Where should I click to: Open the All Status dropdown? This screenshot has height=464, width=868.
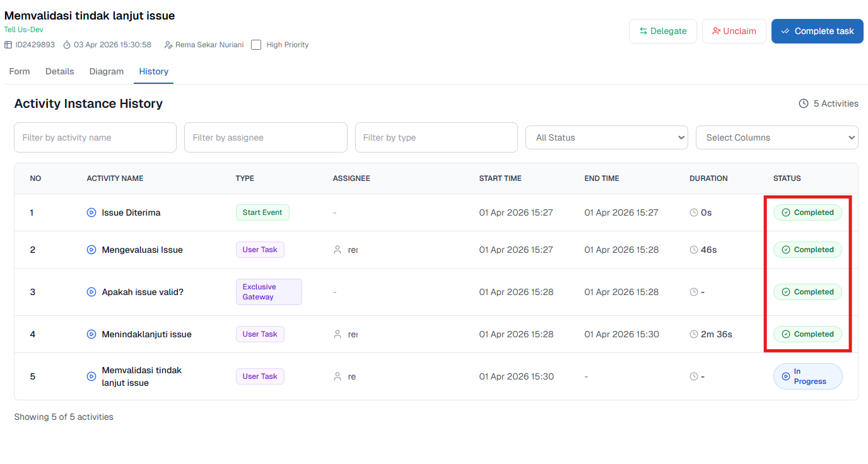coord(606,137)
